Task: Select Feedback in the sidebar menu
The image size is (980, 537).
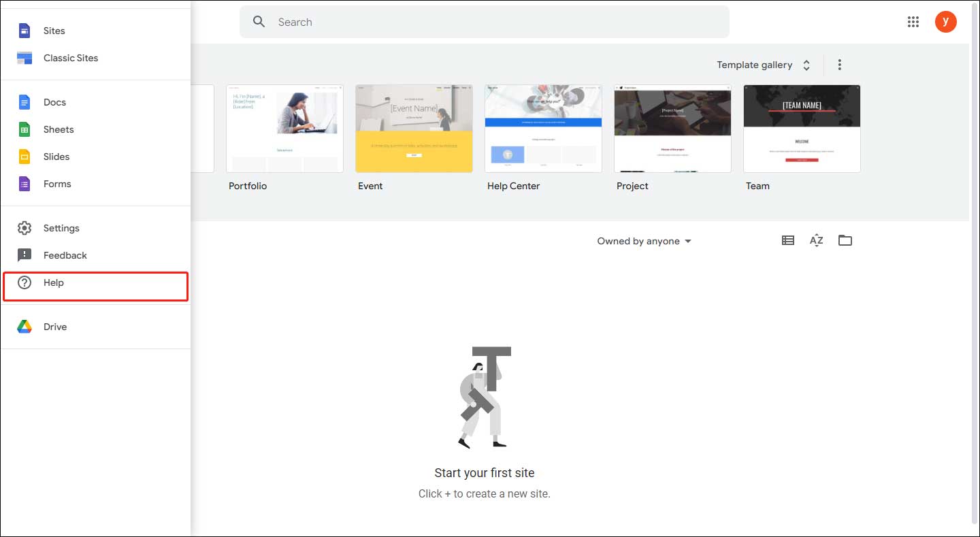Action: [x=65, y=255]
